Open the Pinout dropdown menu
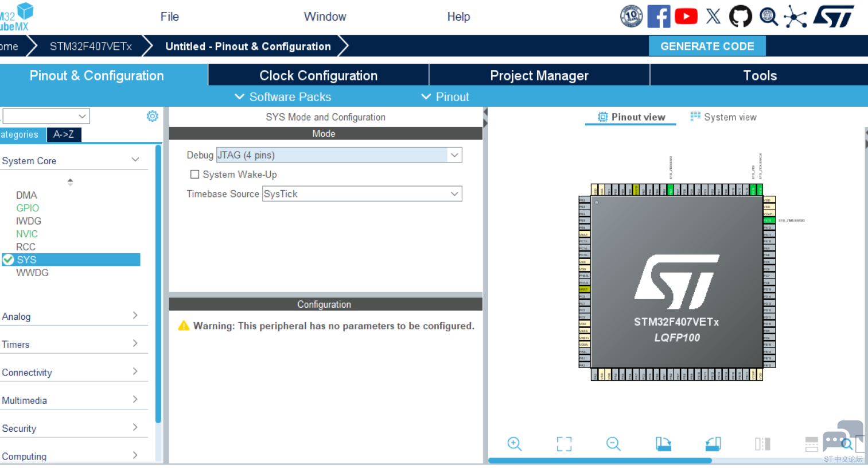 click(x=445, y=97)
